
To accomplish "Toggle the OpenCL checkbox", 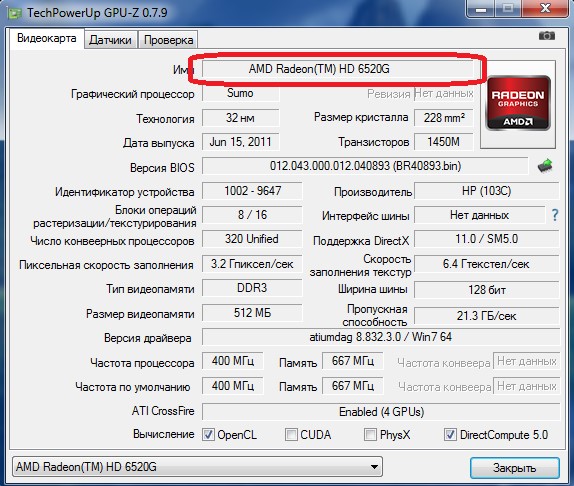I will tap(209, 435).
